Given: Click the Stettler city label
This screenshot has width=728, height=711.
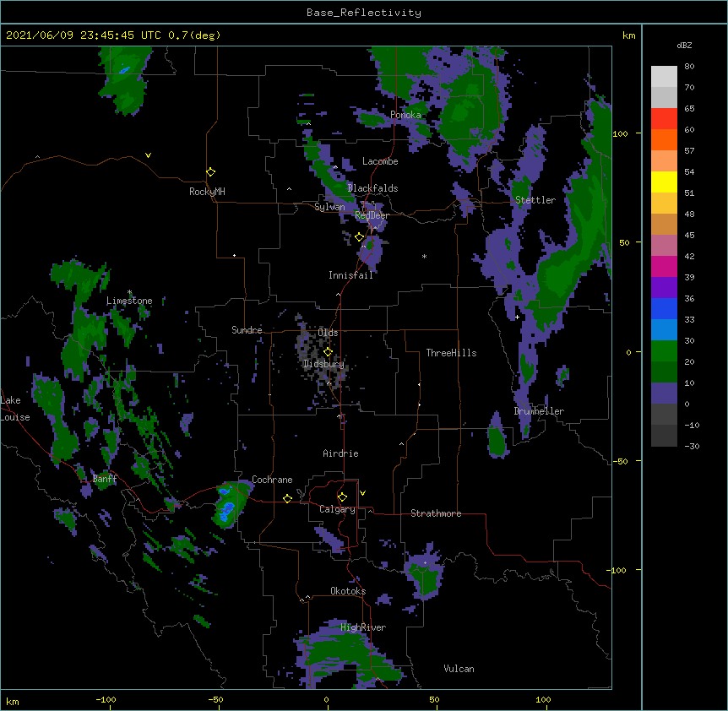Looking at the screenshot, I should coord(535,200).
